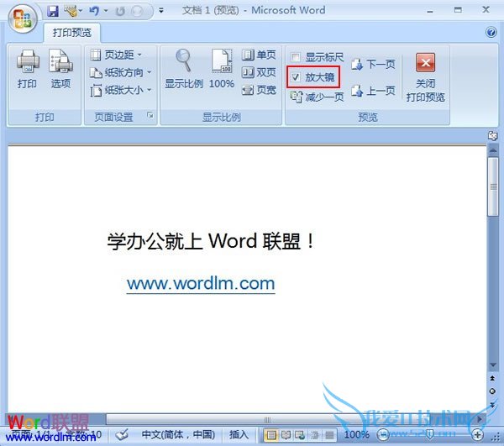Set zoom to 100% page icon
This screenshot has width=504, height=446.
(x=222, y=69)
